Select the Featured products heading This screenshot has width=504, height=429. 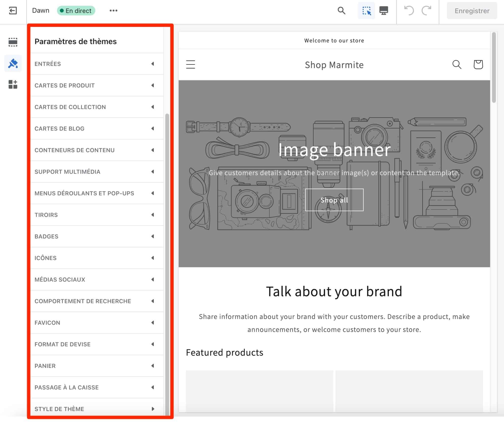pos(224,353)
